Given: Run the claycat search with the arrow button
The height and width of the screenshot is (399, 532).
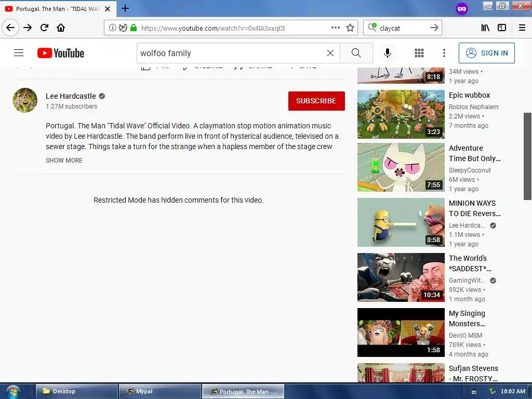Looking at the screenshot, I should pyautogui.click(x=434, y=28).
